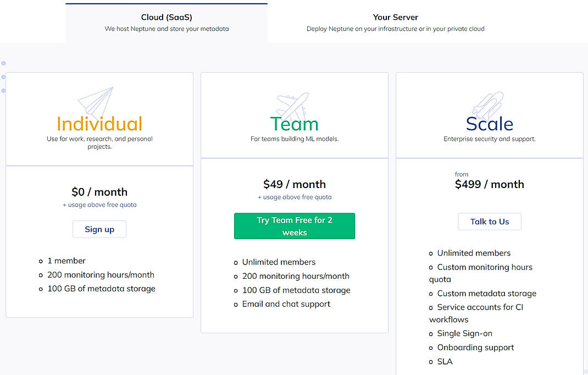Select the Cloud (SaaS) tab
The height and width of the screenshot is (375, 588).
[166, 22]
